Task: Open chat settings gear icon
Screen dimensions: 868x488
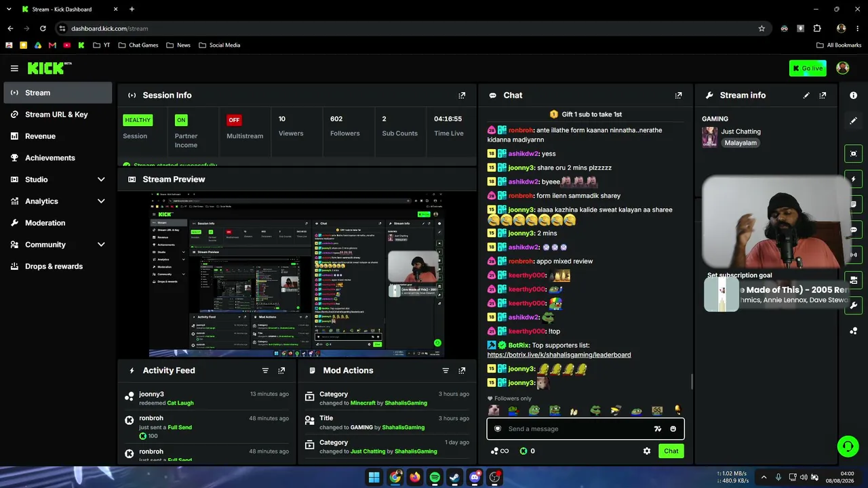Action: point(647,451)
